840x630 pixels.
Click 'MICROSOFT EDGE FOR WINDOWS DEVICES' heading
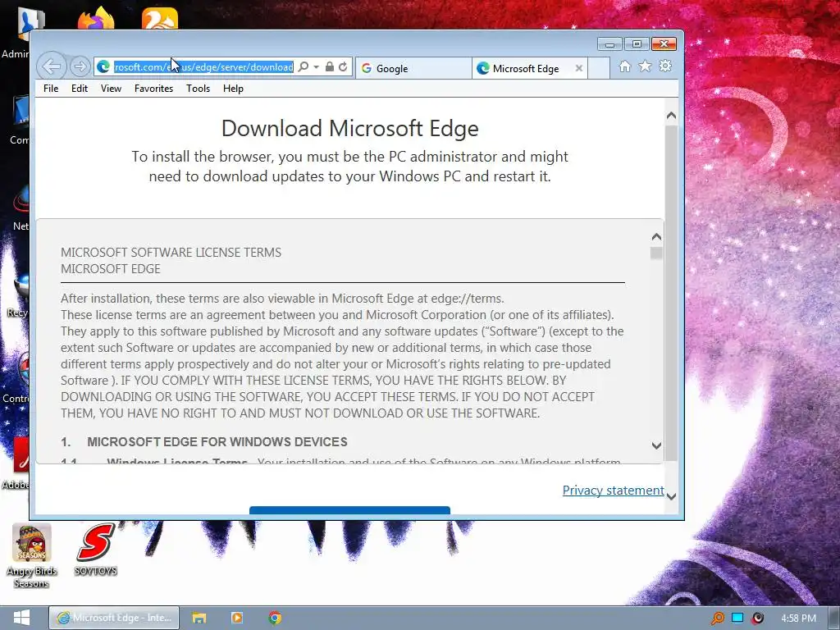[217, 442]
